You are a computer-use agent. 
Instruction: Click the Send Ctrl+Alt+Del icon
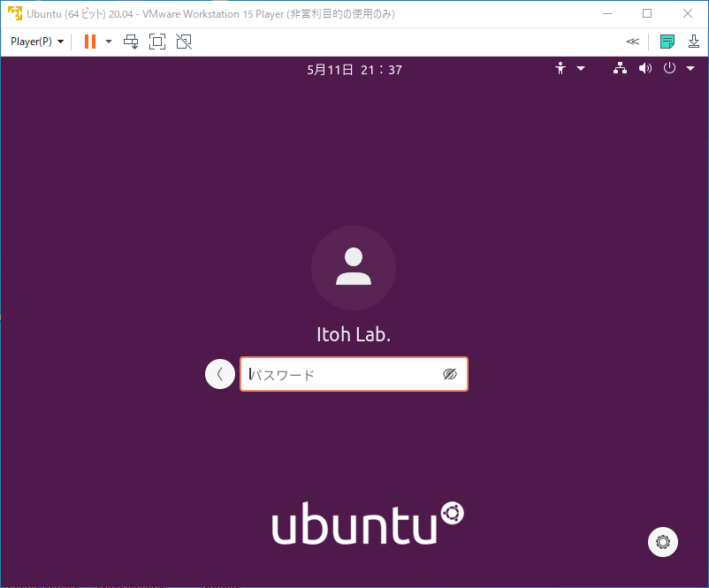pyautogui.click(x=131, y=42)
